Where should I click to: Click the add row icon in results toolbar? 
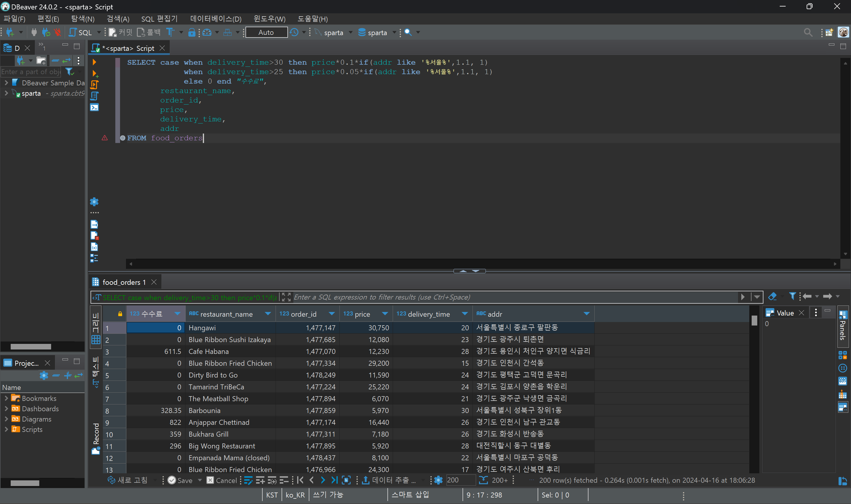point(260,480)
